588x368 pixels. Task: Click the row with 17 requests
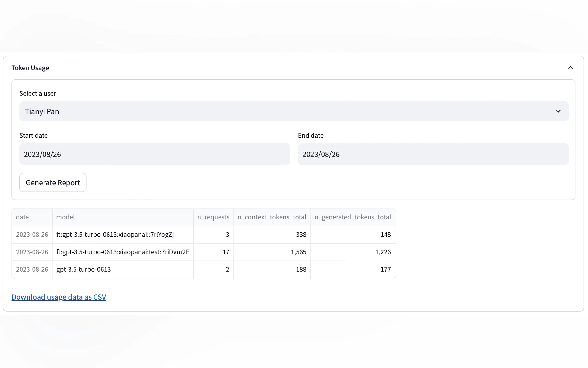click(122, 252)
